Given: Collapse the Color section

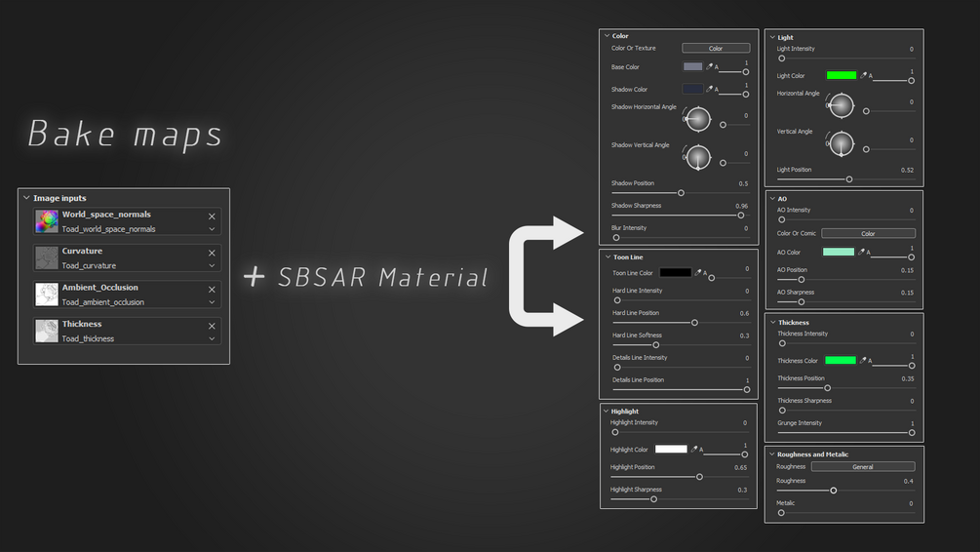Looking at the screenshot, I should (607, 36).
